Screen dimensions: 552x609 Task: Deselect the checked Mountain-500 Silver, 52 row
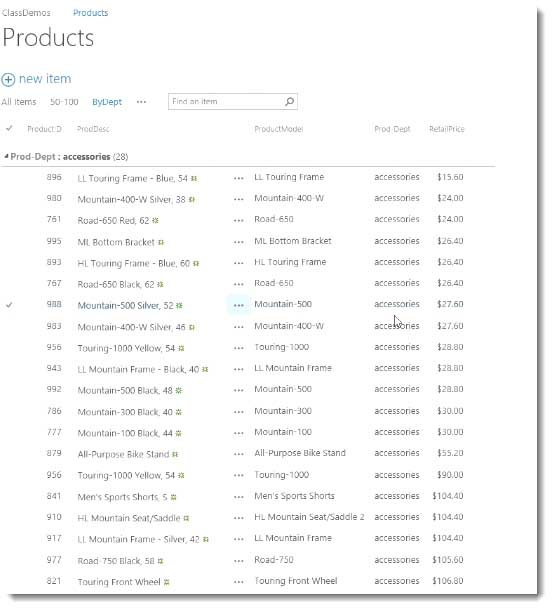9,305
